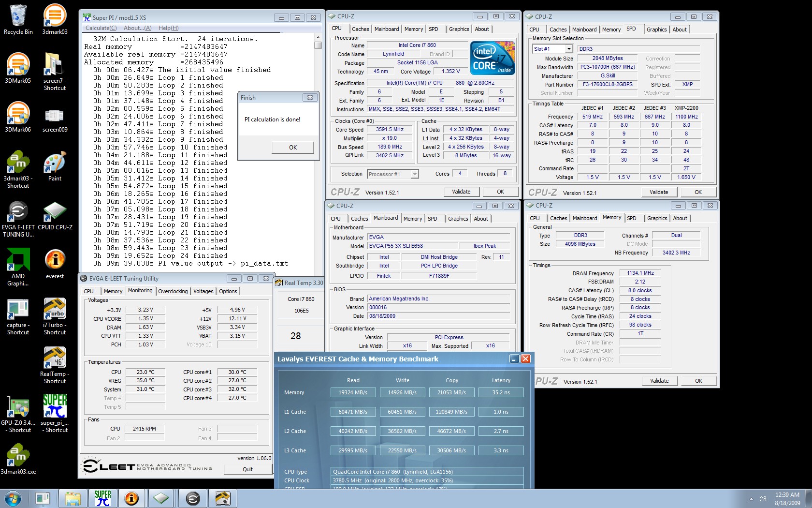Open the Paint desktop icon
Viewport: 812px width, 508px height.
point(55,166)
